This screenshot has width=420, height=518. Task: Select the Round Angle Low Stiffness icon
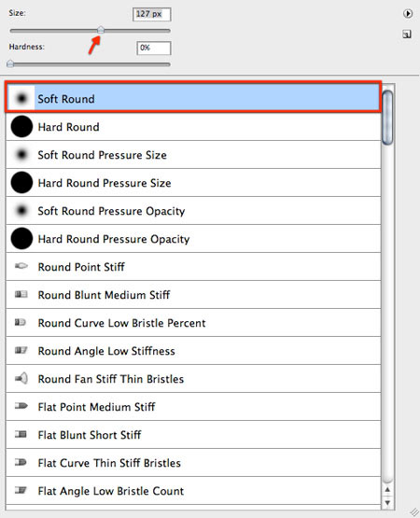click(x=21, y=350)
